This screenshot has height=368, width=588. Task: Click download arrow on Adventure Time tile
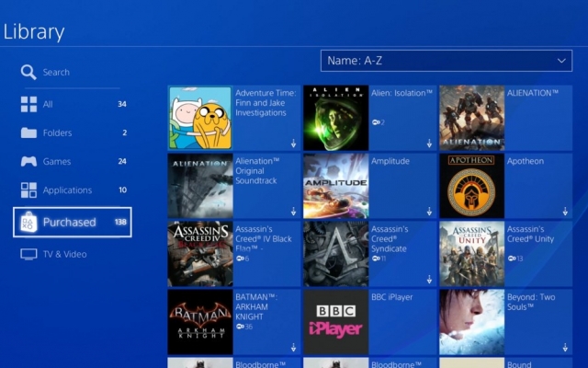(293, 144)
